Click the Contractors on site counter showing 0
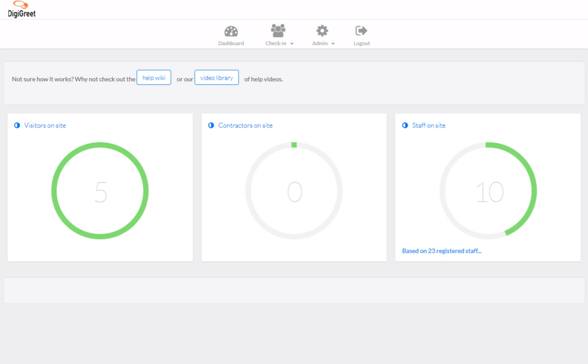This screenshot has height=364, width=588. pos(294,191)
